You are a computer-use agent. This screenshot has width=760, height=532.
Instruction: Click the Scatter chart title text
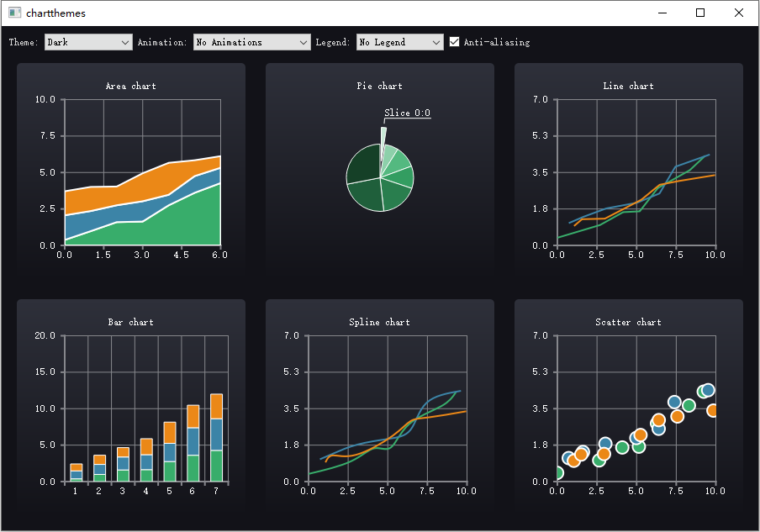[x=628, y=322]
